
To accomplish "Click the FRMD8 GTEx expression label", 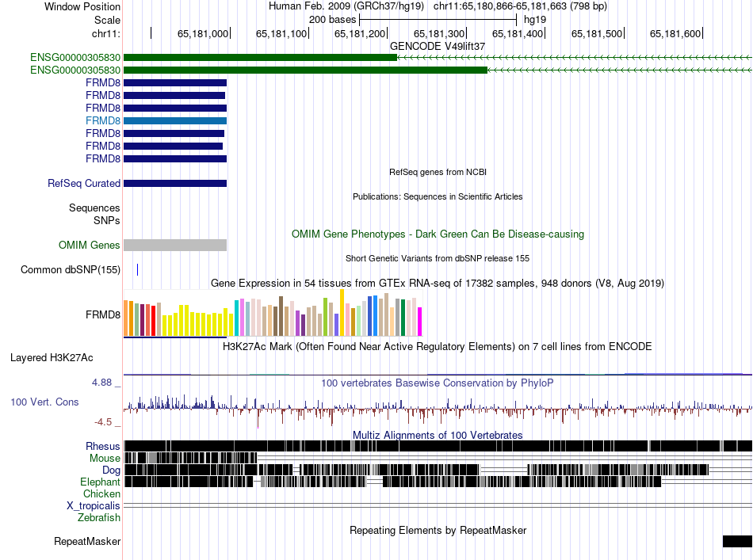I will point(103,314).
